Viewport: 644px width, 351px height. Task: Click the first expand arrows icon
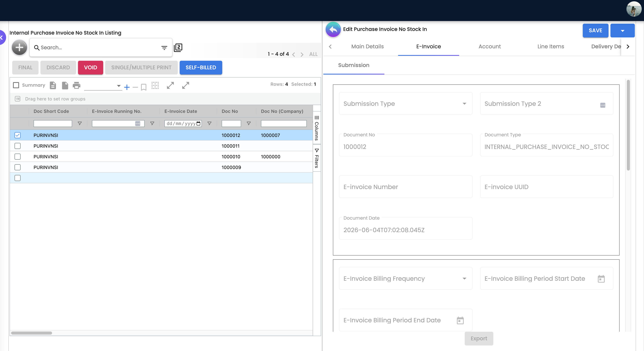170,85
